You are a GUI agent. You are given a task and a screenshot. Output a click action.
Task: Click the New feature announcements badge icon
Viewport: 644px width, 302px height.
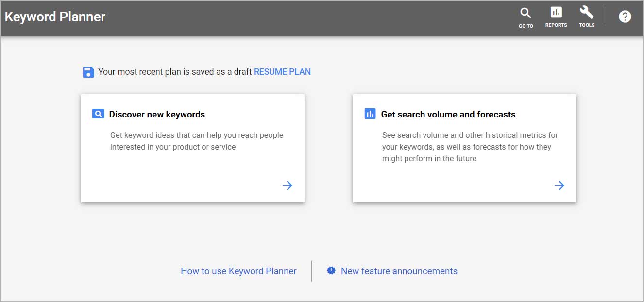click(x=331, y=270)
